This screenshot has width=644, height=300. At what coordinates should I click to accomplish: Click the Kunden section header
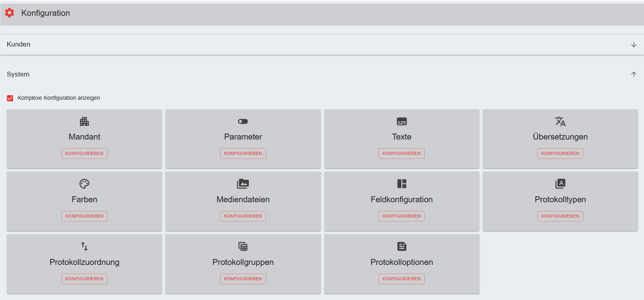coord(19,44)
